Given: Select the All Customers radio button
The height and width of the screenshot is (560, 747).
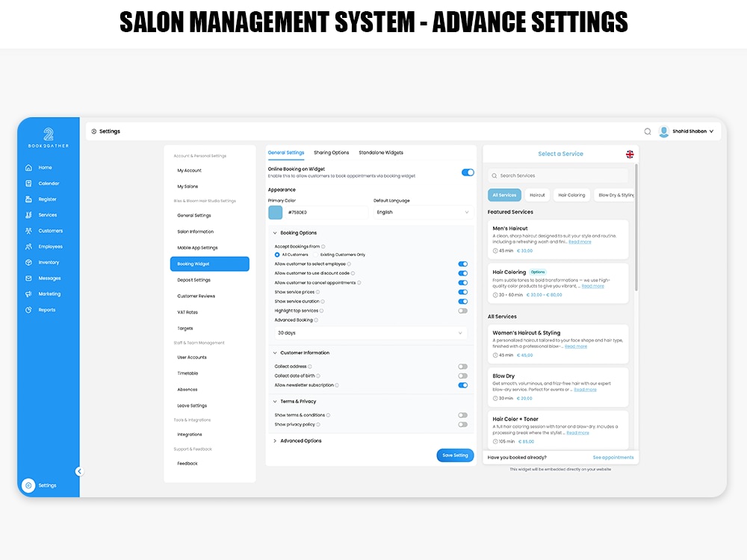Looking at the screenshot, I should pos(277,255).
